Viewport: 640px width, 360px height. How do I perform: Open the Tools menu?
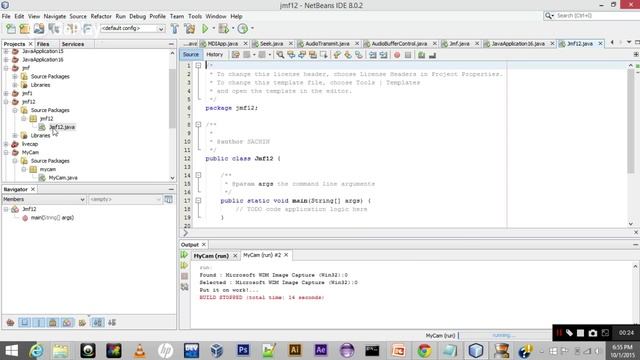point(195,16)
